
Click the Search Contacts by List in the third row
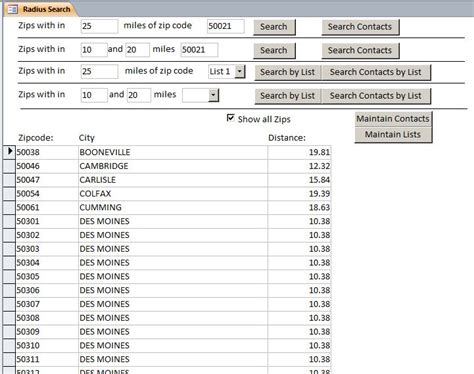(376, 72)
